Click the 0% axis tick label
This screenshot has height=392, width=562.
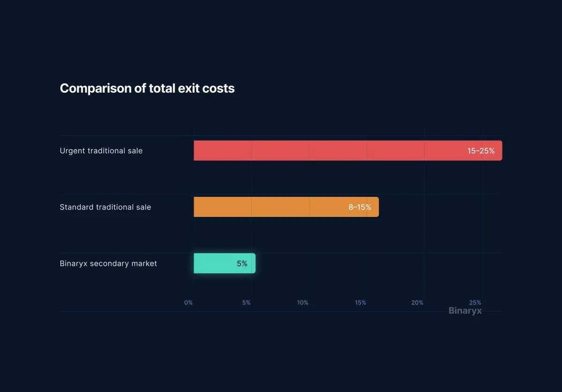(x=188, y=303)
